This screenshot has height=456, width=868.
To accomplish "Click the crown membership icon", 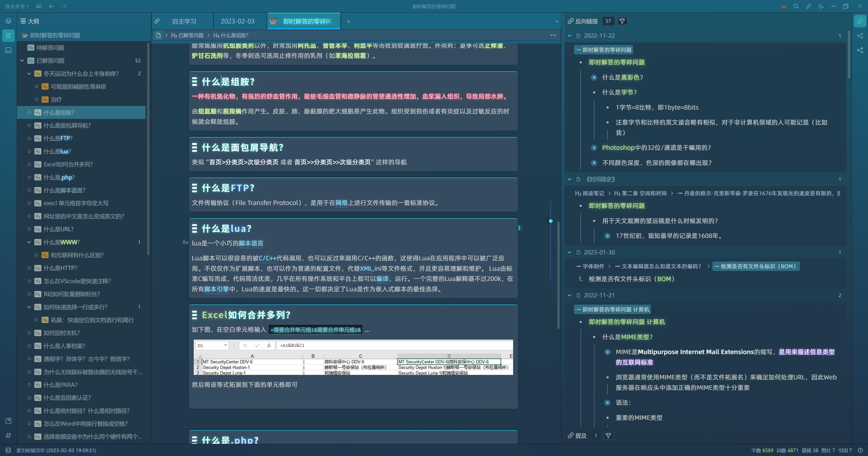I will 783,6.
